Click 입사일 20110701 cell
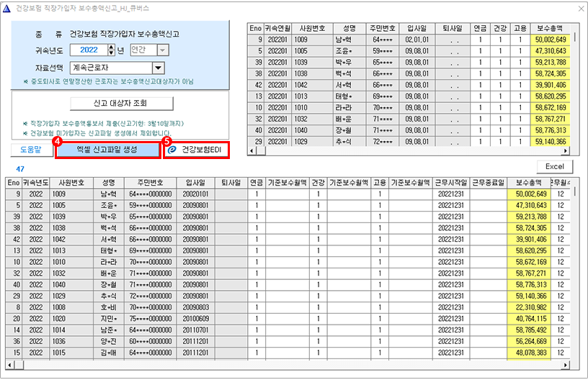This screenshot has height=380, width=588. pos(196,330)
